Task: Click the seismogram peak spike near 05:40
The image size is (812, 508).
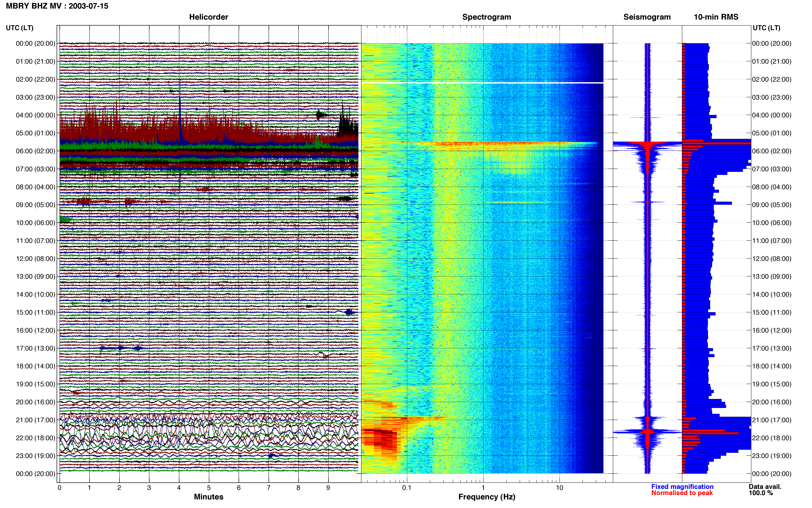Action: click(647, 144)
